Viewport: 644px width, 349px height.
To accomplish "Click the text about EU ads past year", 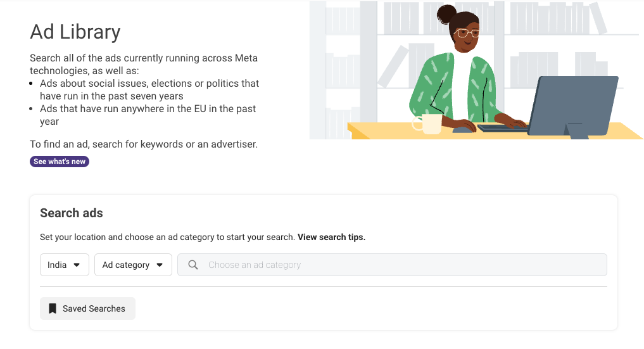I will point(148,115).
